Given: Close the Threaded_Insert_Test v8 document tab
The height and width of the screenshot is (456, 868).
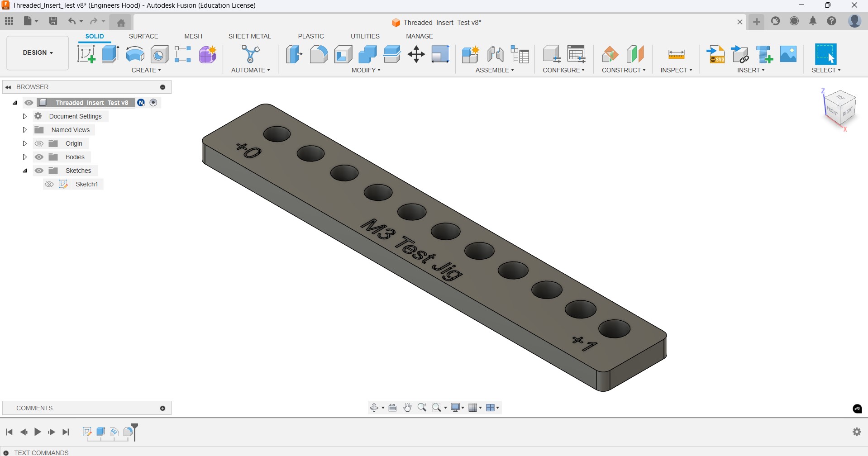Looking at the screenshot, I should (x=740, y=22).
